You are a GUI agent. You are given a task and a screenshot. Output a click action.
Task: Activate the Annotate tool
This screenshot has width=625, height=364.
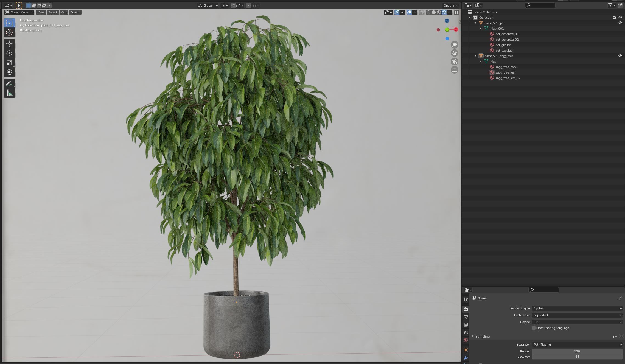tap(9, 83)
